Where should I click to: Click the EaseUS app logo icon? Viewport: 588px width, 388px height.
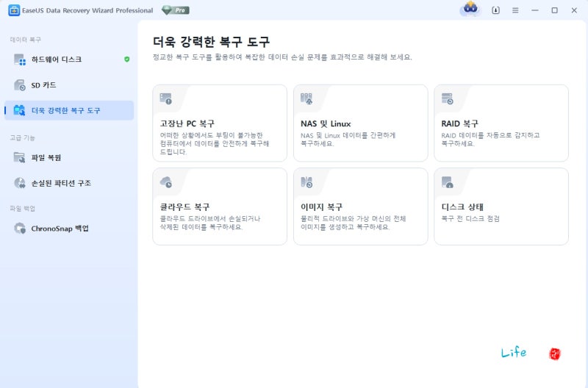click(x=14, y=10)
